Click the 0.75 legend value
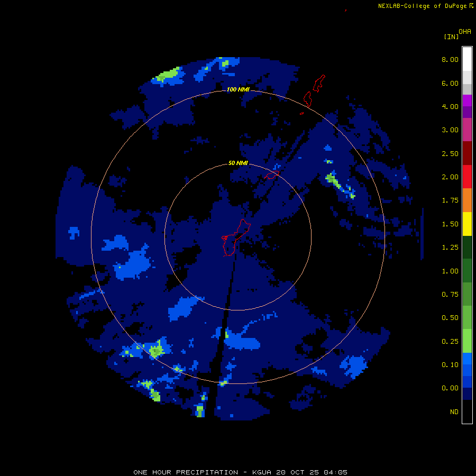Image resolution: width=476 pixels, height=476 pixels. tap(450, 295)
